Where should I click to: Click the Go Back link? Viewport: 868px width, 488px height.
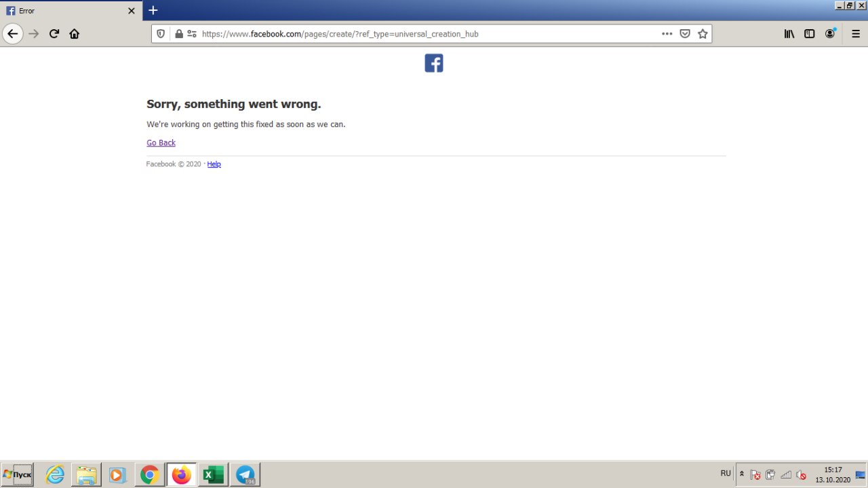pyautogui.click(x=161, y=143)
